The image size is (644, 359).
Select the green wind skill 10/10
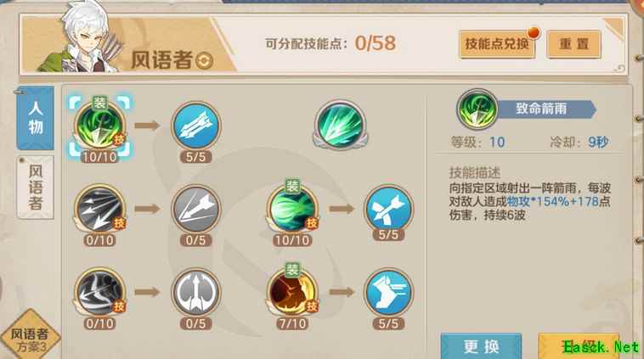(292, 210)
